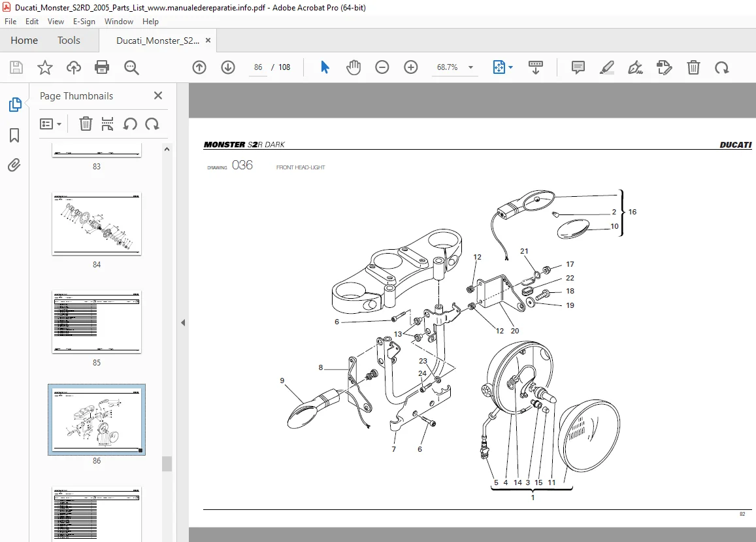Select page 84 thumbnail
The image size is (756, 542).
tap(97, 224)
